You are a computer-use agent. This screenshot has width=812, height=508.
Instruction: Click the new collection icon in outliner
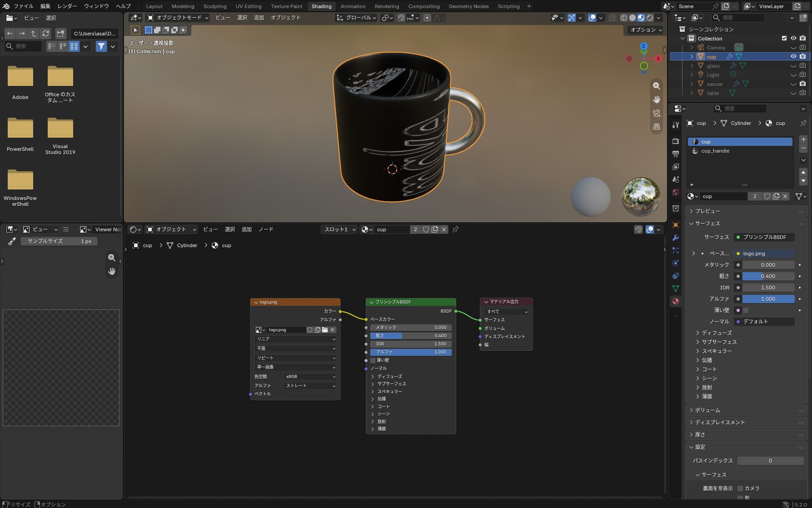(x=803, y=18)
